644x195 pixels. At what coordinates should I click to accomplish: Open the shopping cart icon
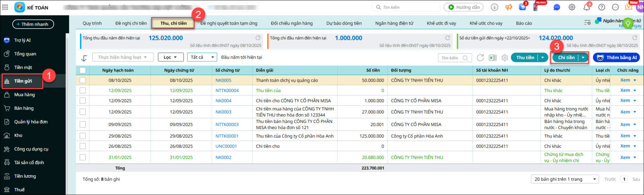click(522, 7)
